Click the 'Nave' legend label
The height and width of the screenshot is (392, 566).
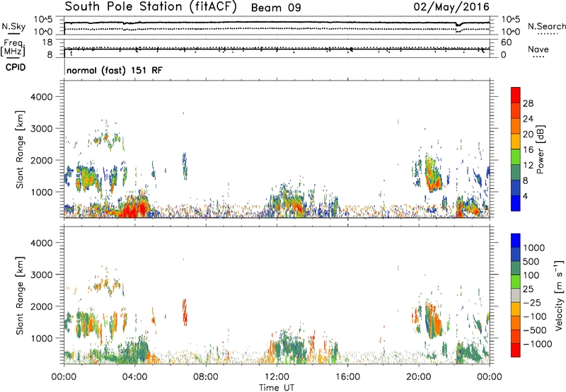538,50
